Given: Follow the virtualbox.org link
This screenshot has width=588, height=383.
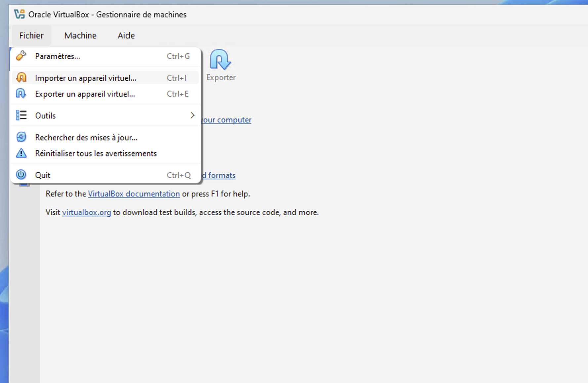Looking at the screenshot, I should [86, 212].
